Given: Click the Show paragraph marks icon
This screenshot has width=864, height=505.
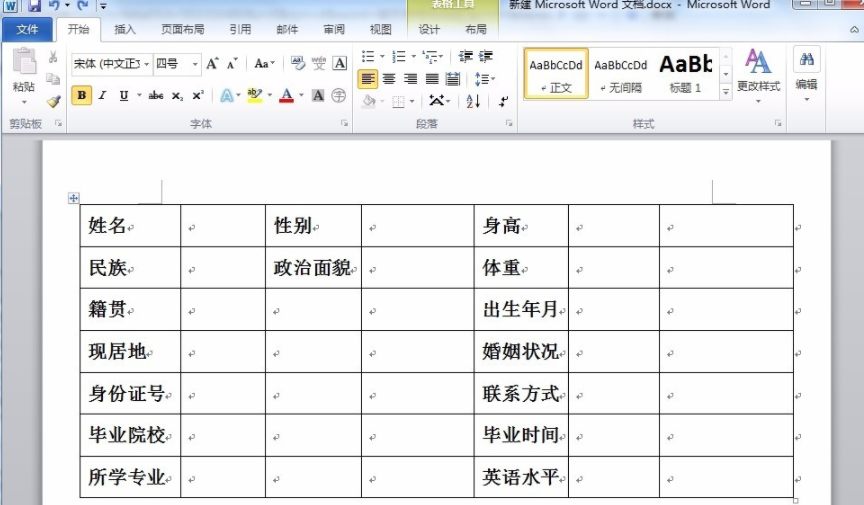Looking at the screenshot, I should click(x=504, y=101).
